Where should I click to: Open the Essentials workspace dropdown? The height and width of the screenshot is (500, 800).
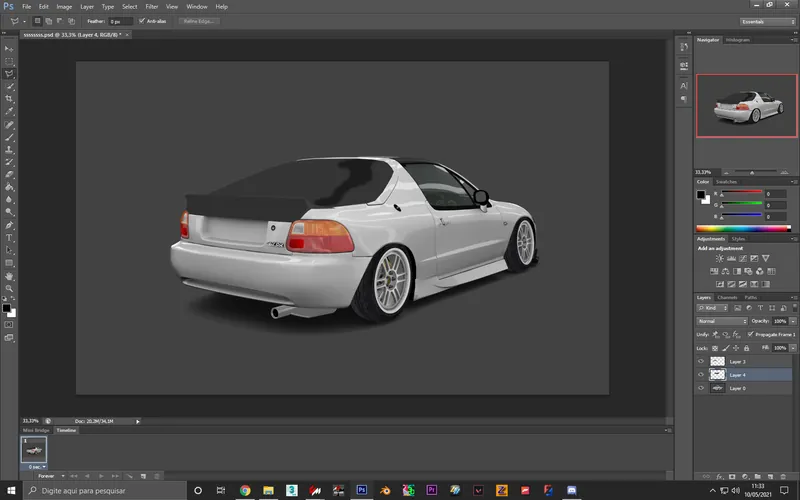(768, 21)
